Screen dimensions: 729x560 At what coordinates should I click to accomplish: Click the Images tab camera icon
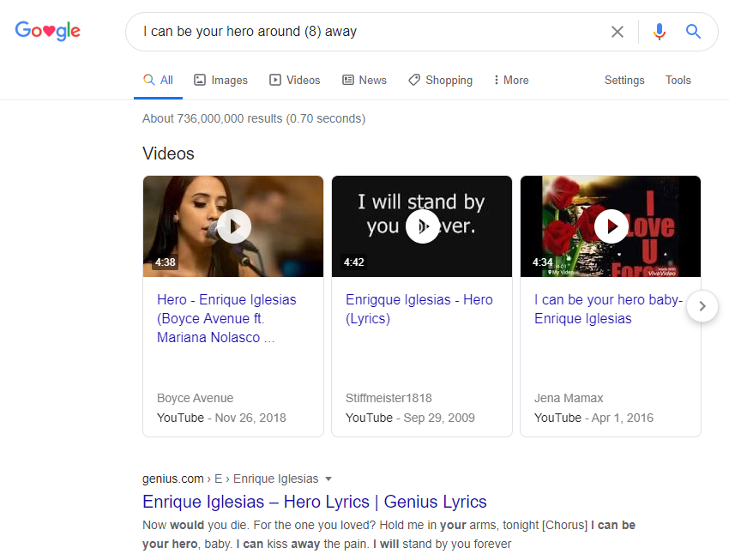click(x=198, y=80)
